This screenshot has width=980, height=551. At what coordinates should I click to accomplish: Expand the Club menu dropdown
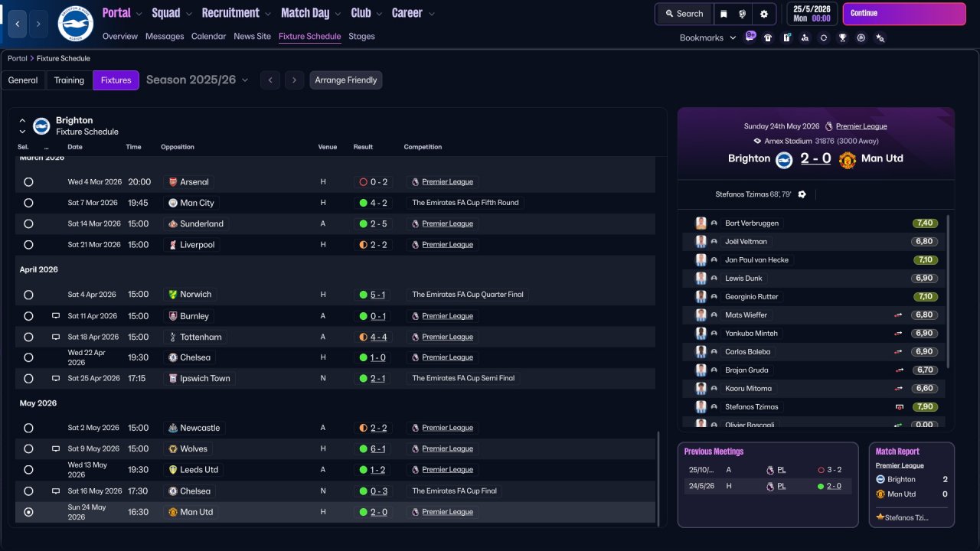[x=378, y=14]
